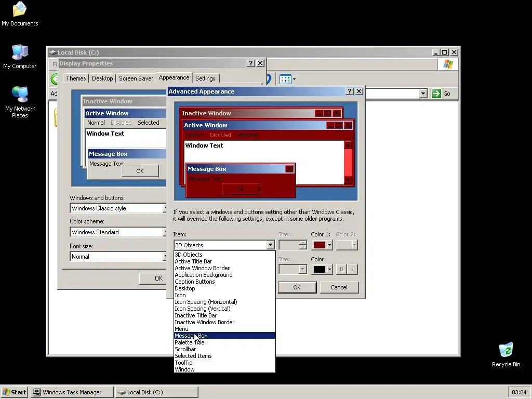Click the Inactive Window title in red preview

(x=206, y=113)
